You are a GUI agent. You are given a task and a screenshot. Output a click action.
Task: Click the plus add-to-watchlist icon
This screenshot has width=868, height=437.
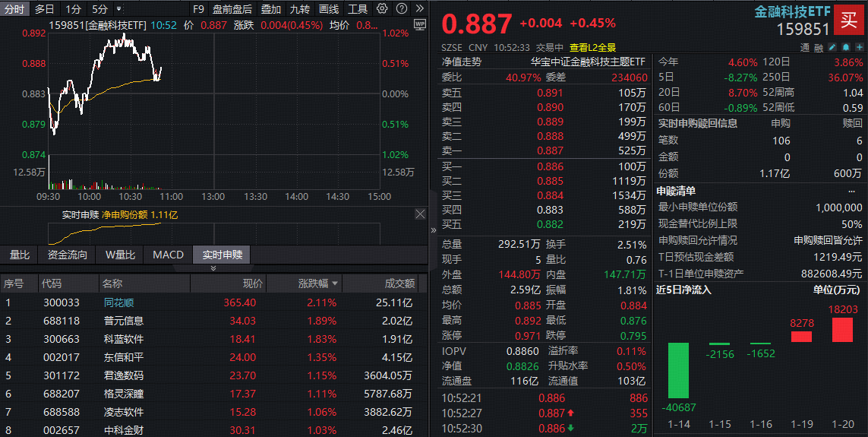(x=860, y=47)
